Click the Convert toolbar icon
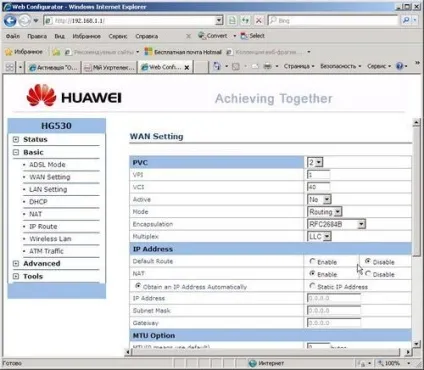 [x=202, y=36]
